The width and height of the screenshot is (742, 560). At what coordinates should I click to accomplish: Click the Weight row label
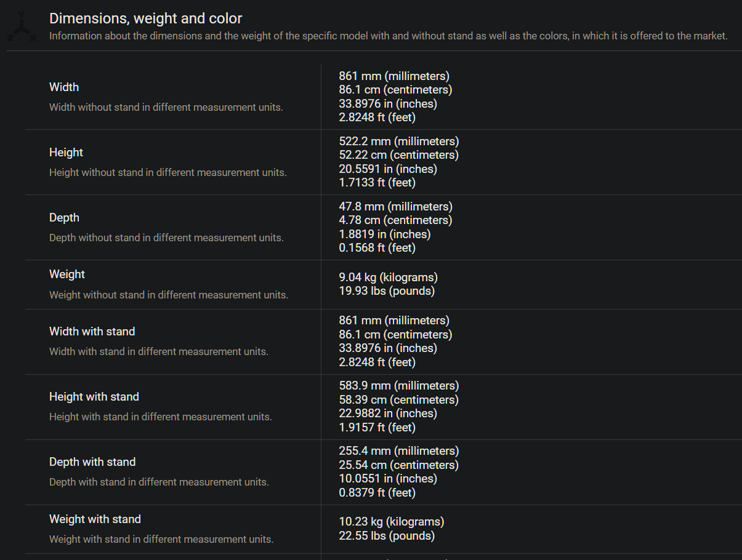pos(67,274)
